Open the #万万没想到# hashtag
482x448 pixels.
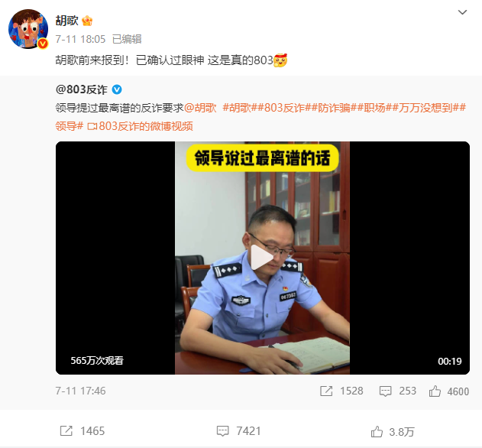click(x=425, y=108)
